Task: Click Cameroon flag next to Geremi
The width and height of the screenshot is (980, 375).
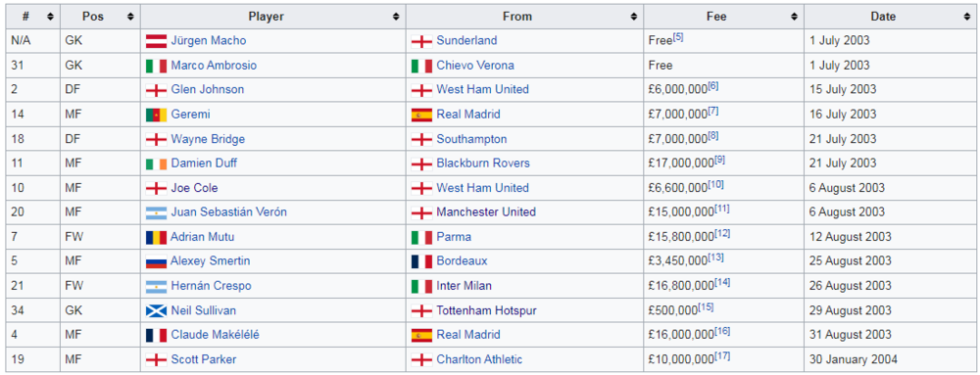Action: [x=156, y=115]
